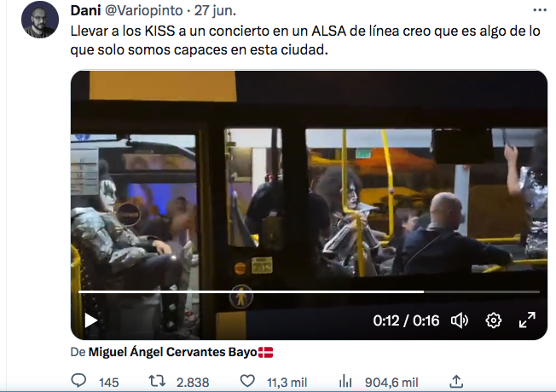Click the reply speech bubble icon
The image size is (556, 392).
click(x=78, y=381)
